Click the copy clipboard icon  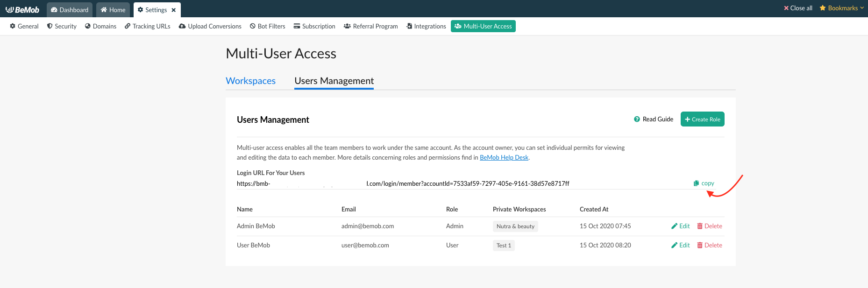tap(697, 183)
